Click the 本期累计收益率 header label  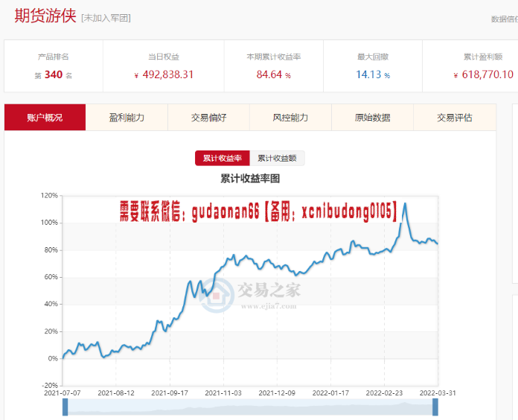coord(274,57)
